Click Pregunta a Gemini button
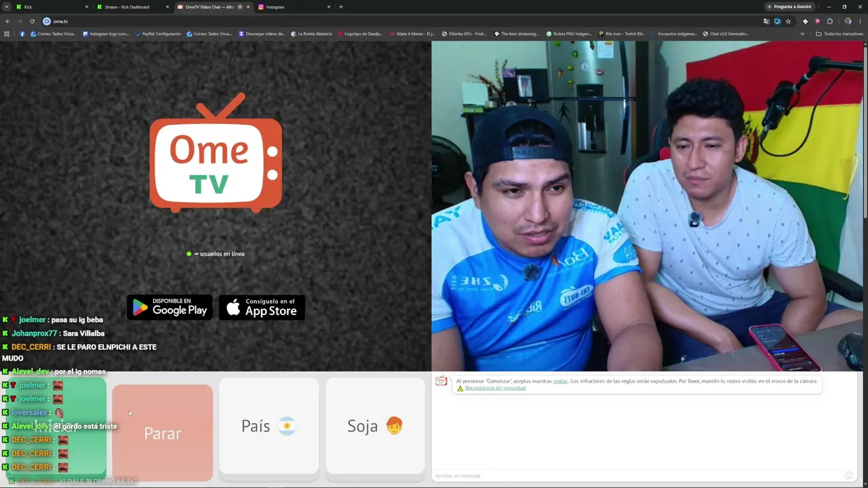 [x=789, y=7]
